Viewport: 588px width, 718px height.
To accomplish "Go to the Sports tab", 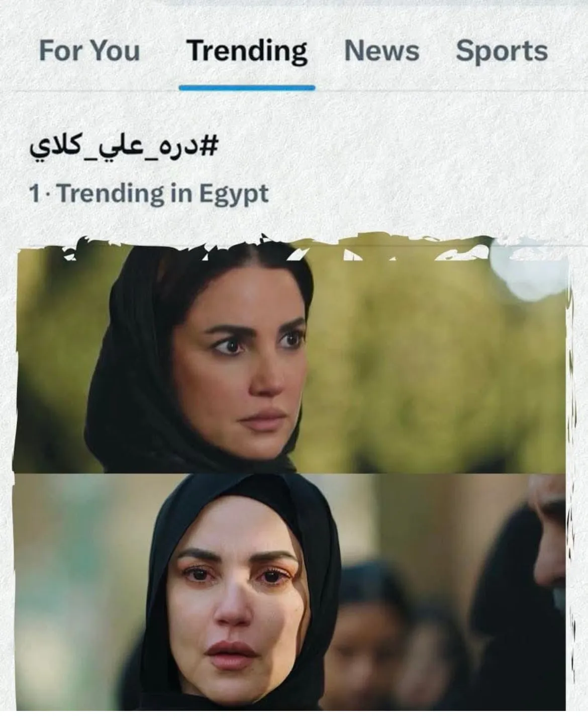I will (x=502, y=51).
